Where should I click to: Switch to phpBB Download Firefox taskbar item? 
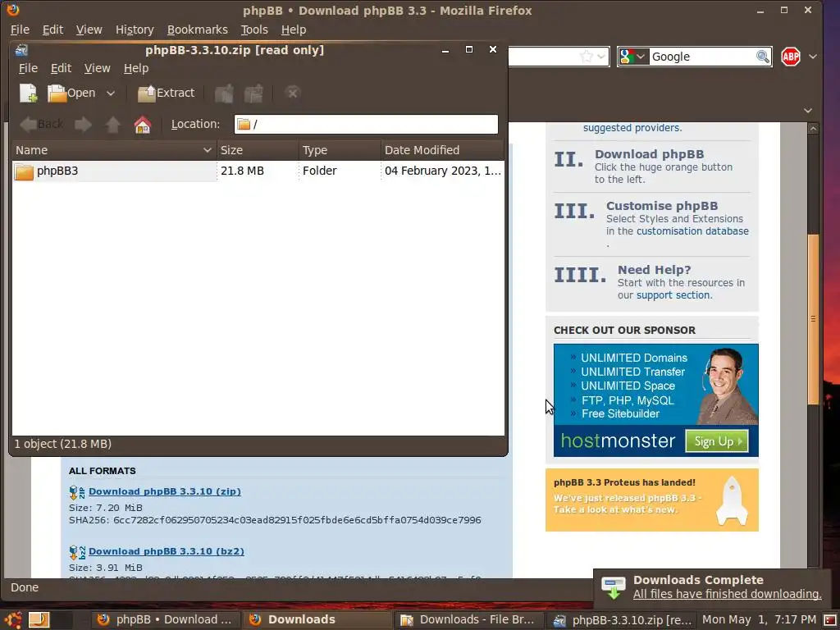coord(165,620)
